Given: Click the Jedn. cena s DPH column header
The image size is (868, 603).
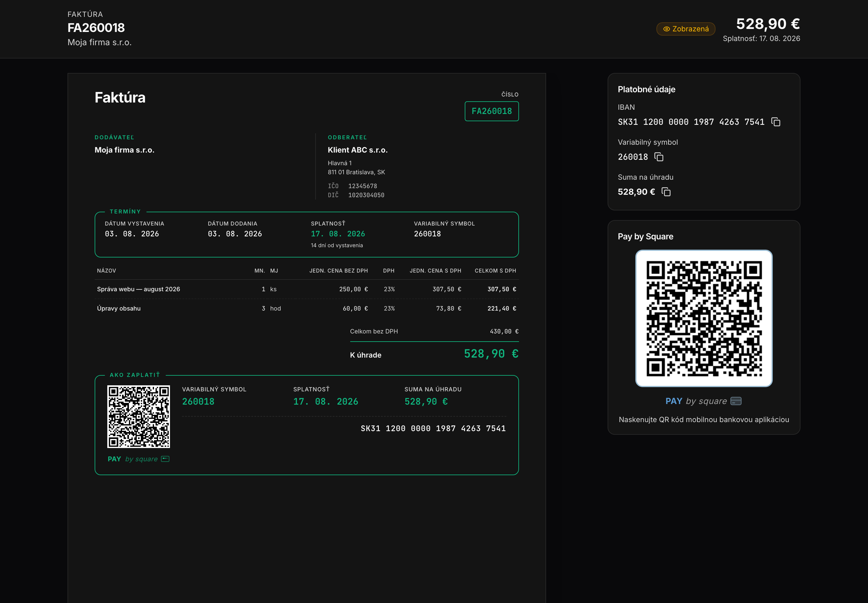Looking at the screenshot, I should (435, 270).
